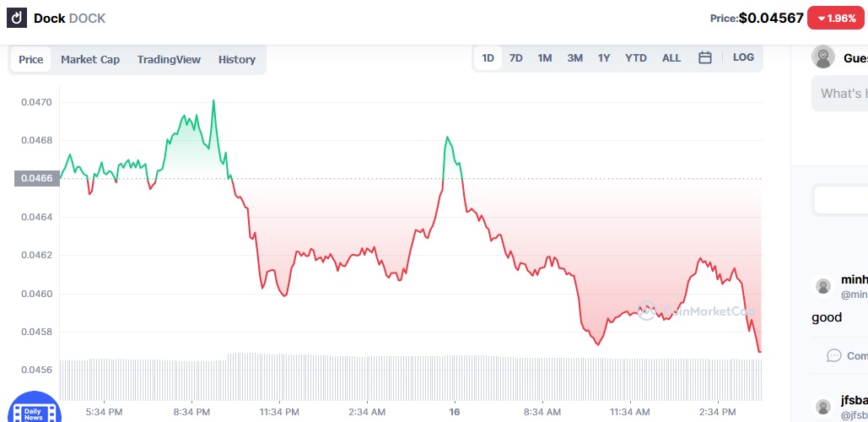Image resolution: width=868 pixels, height=422 pixels.
Task: Open the TradingView tab
Action: tap(169, 59)
